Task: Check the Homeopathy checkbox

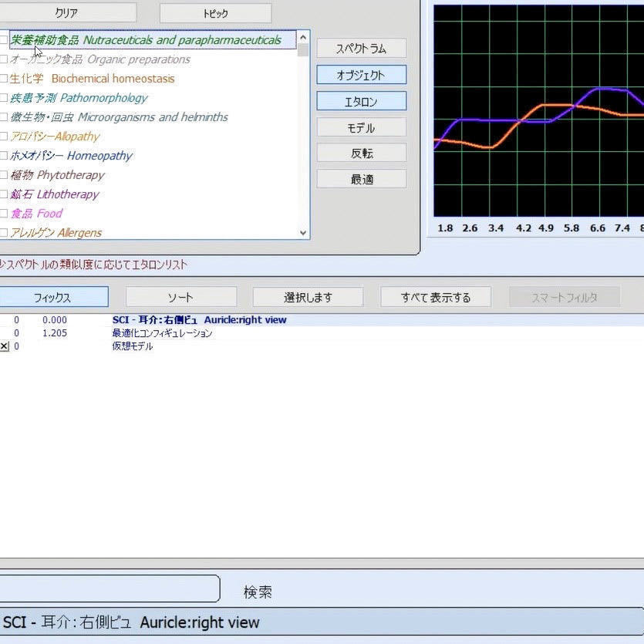Action: coord(3,155)
